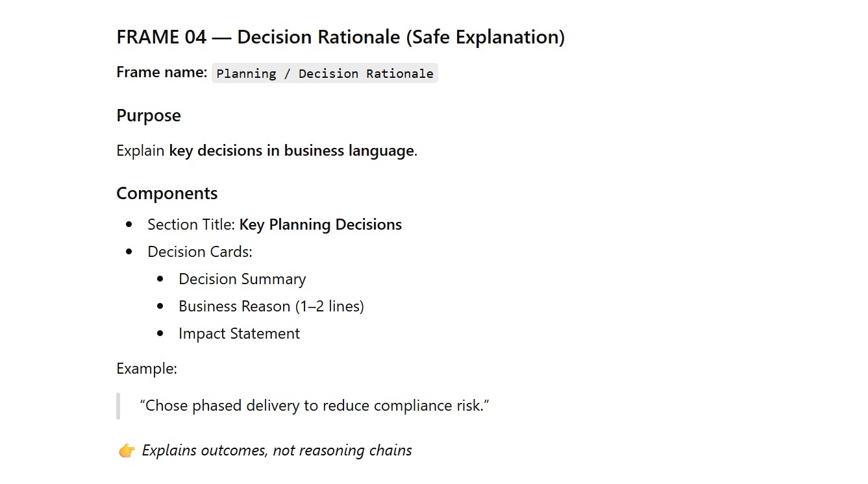The height and width of the screenshot is (484, 868).
Task: Click the "Section Title:" label text
Action: click(x=192, y=225)
